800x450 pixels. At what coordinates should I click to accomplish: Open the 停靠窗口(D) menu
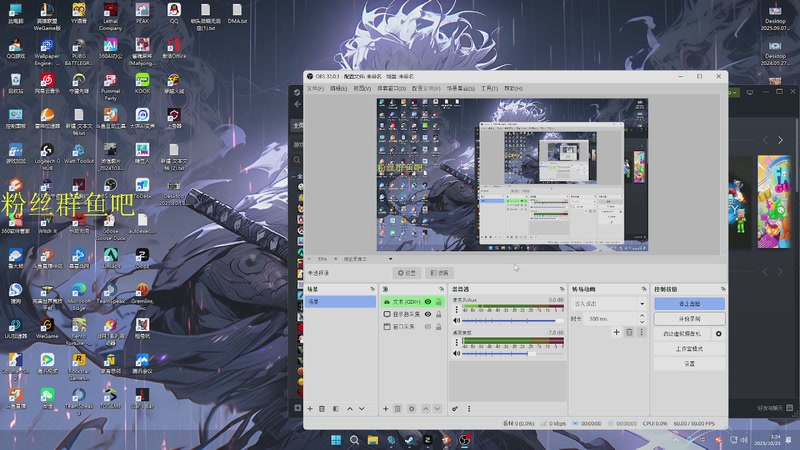pyautogui.click(x=391, y=88)
